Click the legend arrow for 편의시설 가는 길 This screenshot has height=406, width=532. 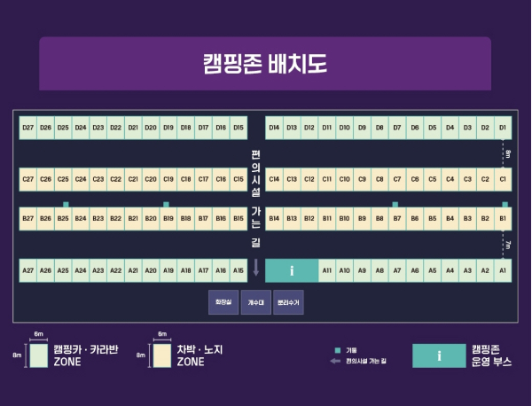(x=335, y=361)
